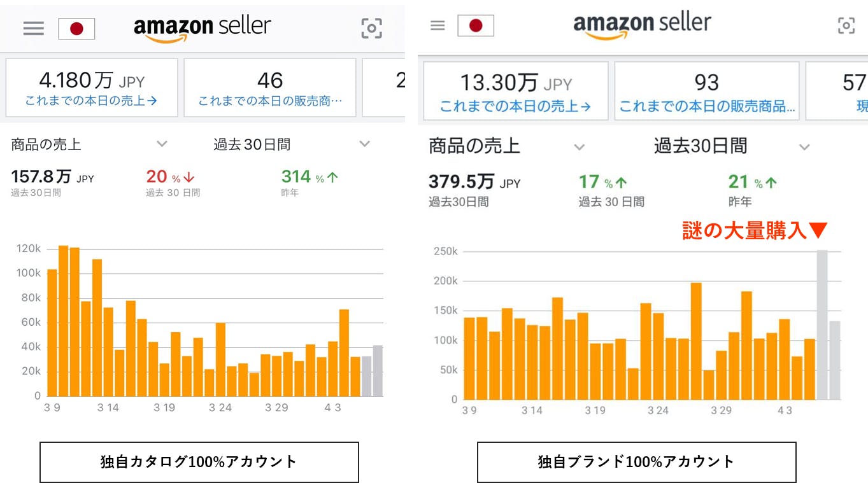Tap the scan icon in left app

click(x=372, y=28)
